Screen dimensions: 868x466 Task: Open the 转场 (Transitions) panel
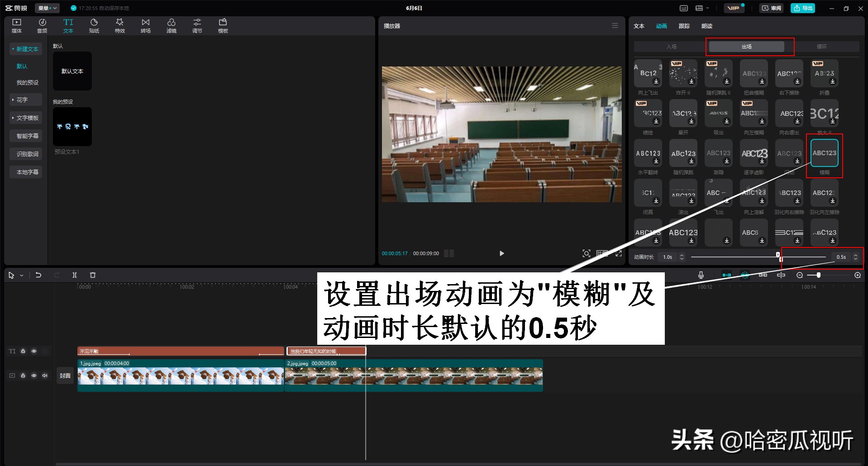[x=145, y=25]
